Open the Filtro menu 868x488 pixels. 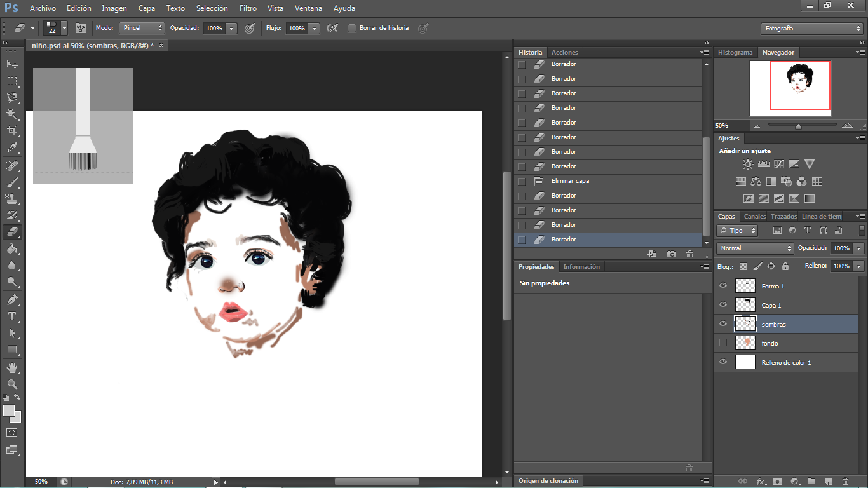248,8
